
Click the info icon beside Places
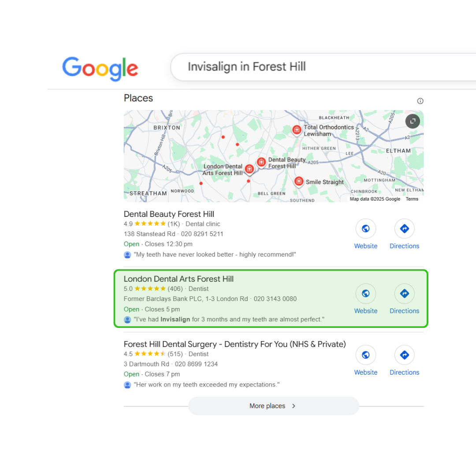(420, 101)
